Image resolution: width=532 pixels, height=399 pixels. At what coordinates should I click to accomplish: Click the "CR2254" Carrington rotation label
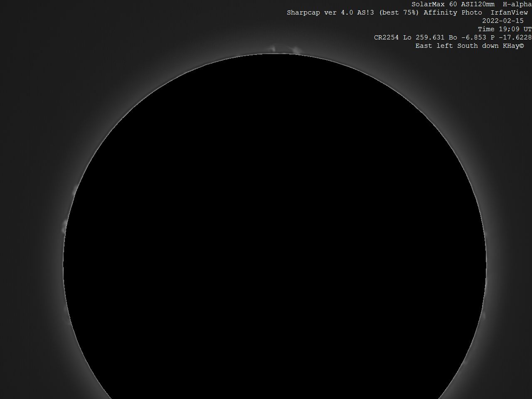point(386,37)
